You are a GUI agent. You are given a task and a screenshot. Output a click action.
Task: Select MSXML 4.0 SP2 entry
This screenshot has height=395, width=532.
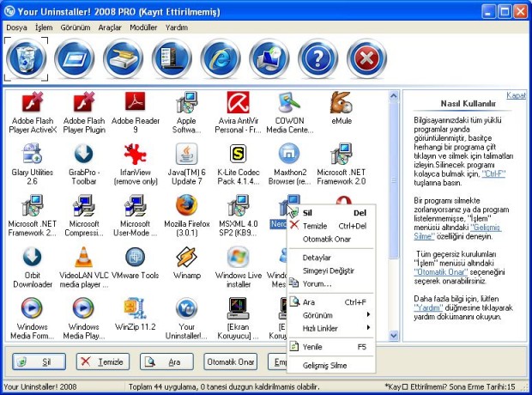click(239, 216)
